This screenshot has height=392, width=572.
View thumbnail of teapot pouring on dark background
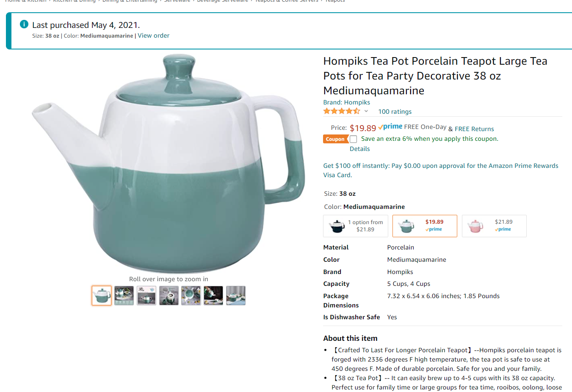(213, 295)
